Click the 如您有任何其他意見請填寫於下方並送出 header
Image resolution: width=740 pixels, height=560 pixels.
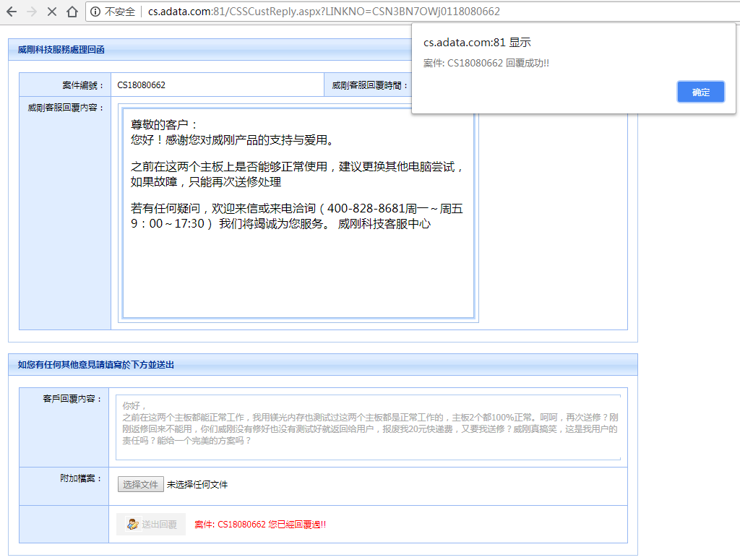coord(96,365)
